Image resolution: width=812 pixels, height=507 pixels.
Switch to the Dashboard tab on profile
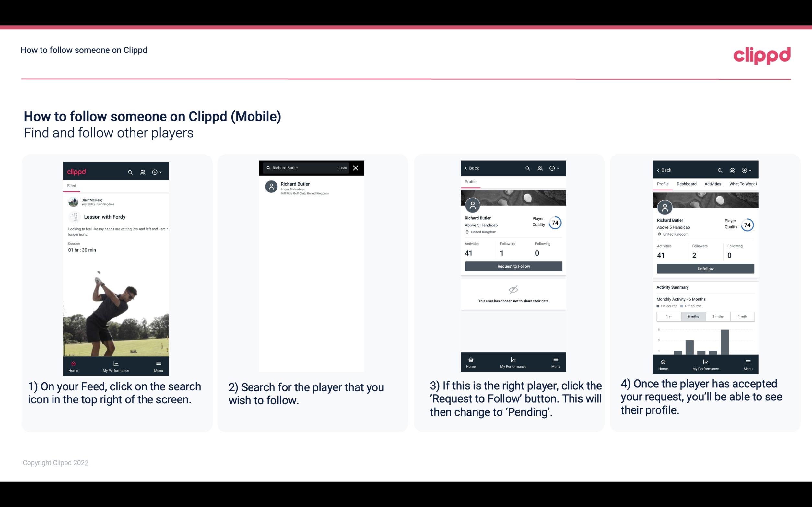tap(687, 184)
